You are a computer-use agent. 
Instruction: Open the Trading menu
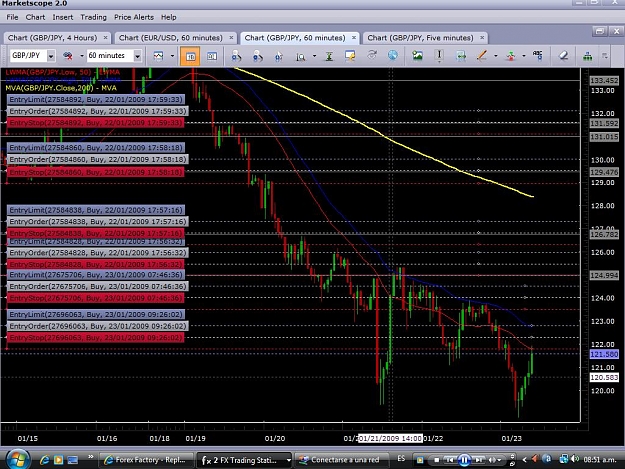93,17
